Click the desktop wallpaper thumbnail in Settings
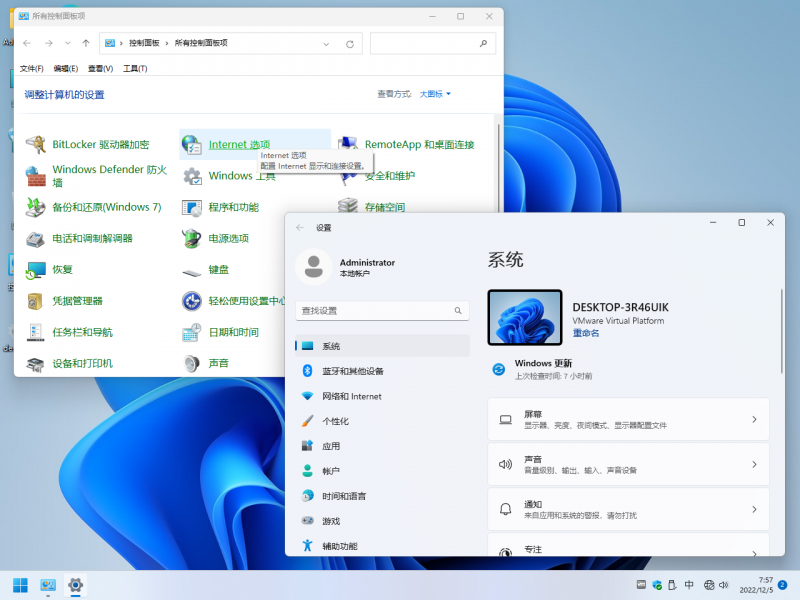 [x=525, y=317]
